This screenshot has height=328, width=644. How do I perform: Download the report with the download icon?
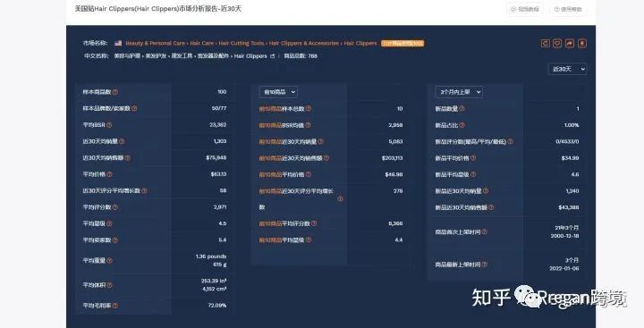[582, 43]
